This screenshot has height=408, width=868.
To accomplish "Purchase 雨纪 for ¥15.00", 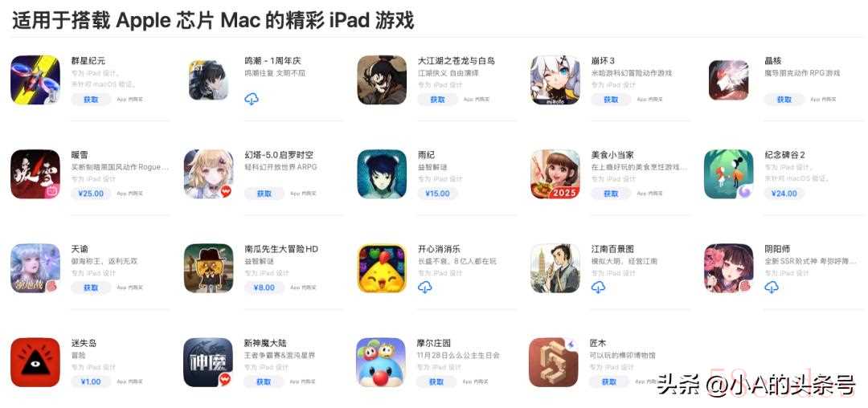I will click(x=437, y=194).
